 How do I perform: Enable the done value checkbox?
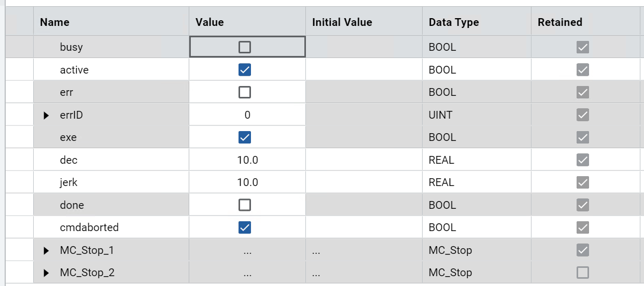(245, 205)
